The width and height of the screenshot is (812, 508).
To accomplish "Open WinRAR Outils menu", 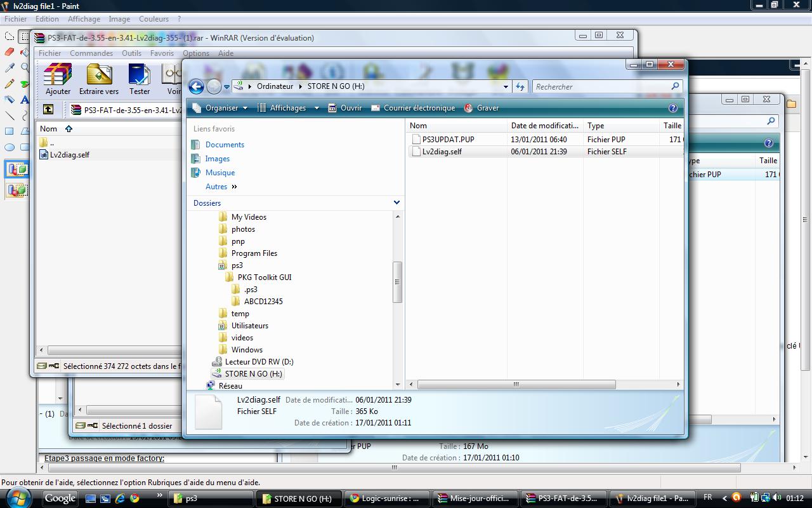I will click(132, 53).
